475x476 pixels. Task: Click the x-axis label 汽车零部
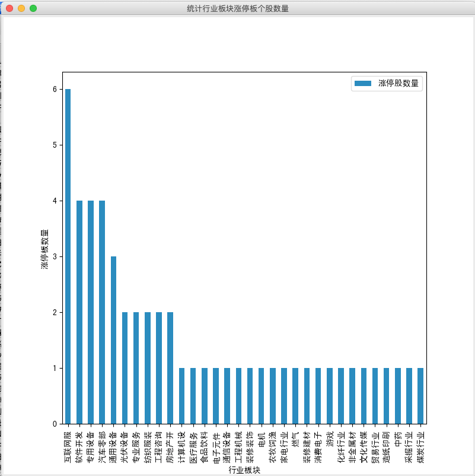coord(102,447)
